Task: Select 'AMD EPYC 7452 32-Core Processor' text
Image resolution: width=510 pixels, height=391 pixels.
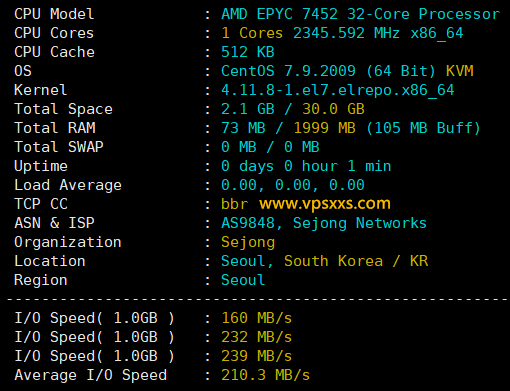Action: (x=361, y=14)
